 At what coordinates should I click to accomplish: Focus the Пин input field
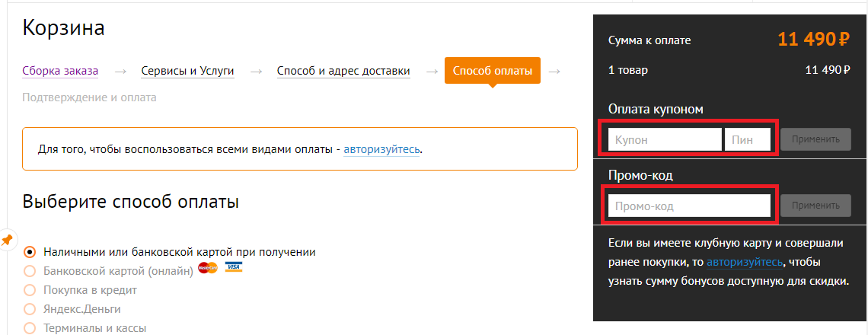click(748, 139)
